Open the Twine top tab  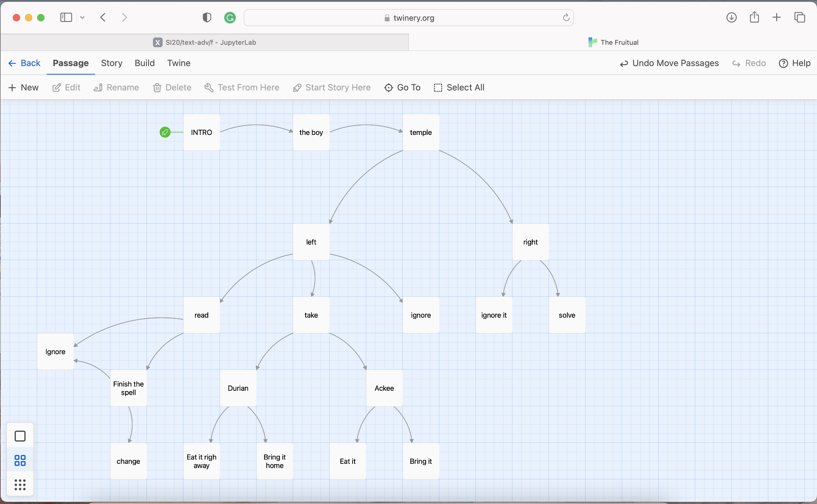[x=179, y=63]
